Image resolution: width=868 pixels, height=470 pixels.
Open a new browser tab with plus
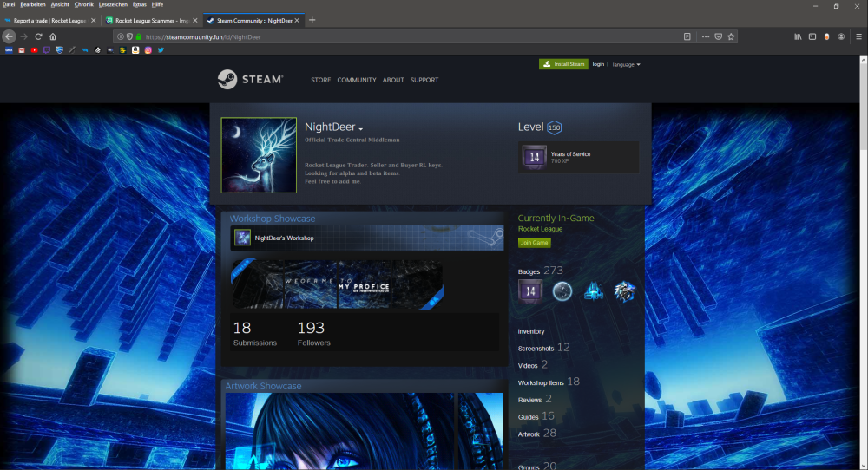click(x=312, y=20)
